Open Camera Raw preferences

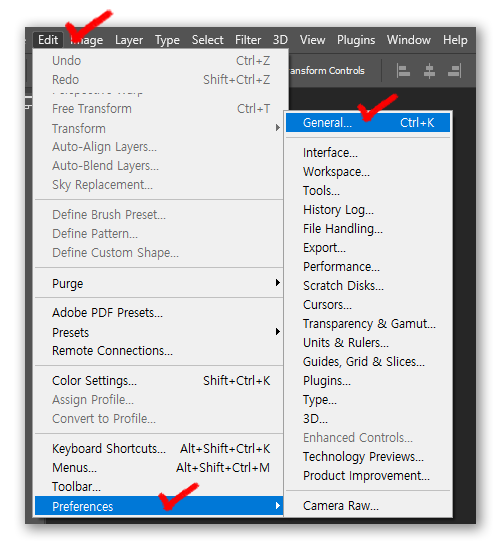coord(368,506)
